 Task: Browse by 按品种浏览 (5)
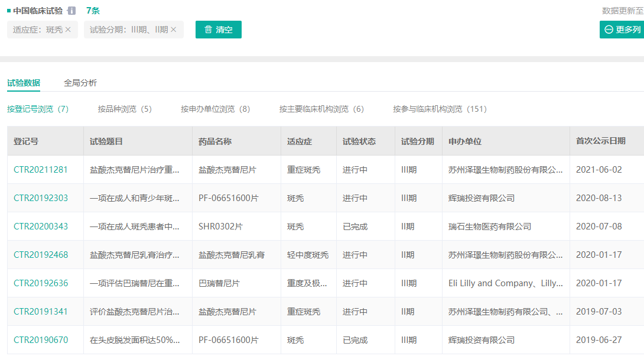(x=125, y=109)
